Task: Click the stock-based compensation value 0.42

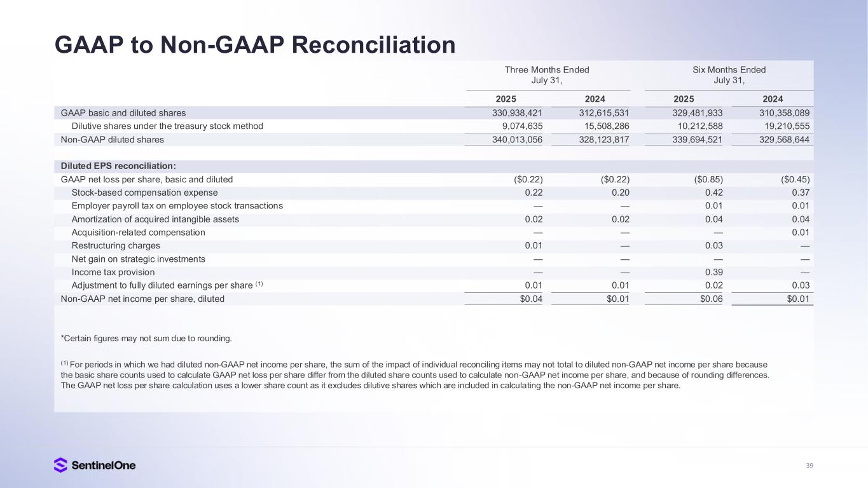Action: [x=713, y=193]
